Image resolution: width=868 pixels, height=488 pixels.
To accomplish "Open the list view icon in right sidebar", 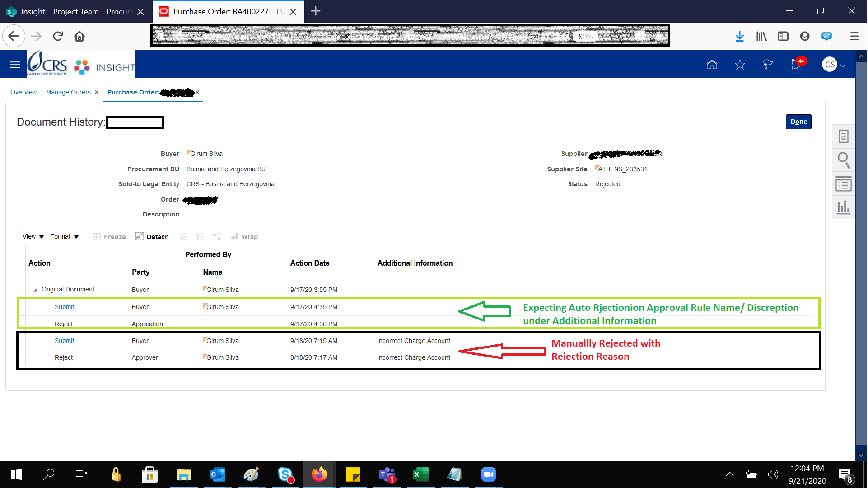I will (843, 184).
